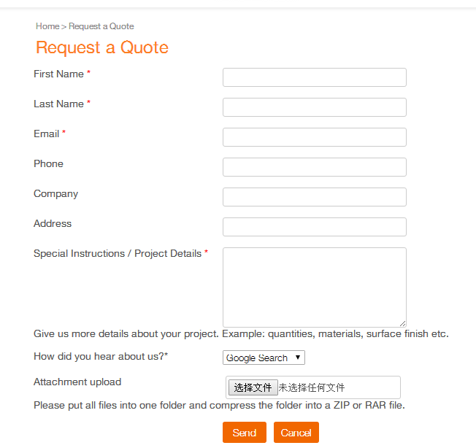This screenshot has height=448, width=476.
Task: Click the Email field label
Action: (x=47, y=134)
